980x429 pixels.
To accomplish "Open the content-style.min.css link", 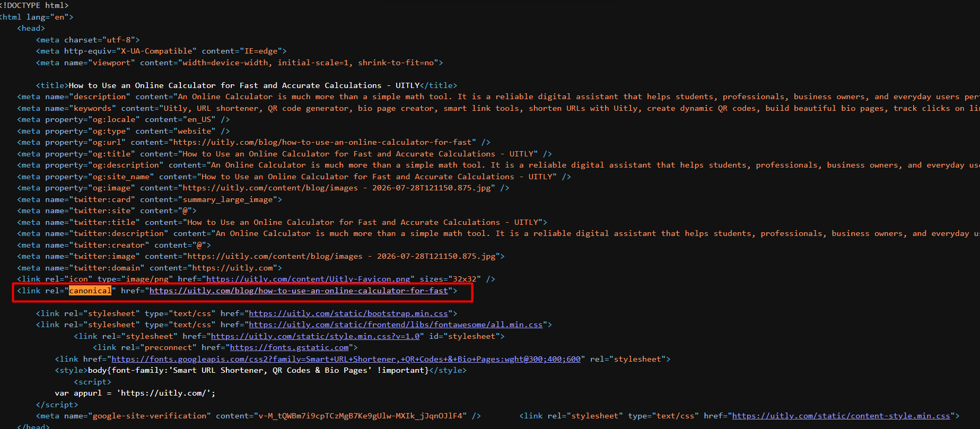I will (x=841, y=416).
